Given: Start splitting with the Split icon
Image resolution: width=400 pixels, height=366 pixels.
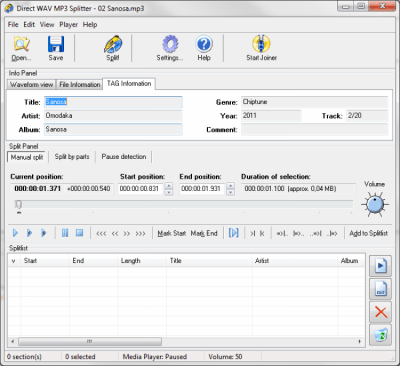Looking at the screenshot, I should point(113,49).
